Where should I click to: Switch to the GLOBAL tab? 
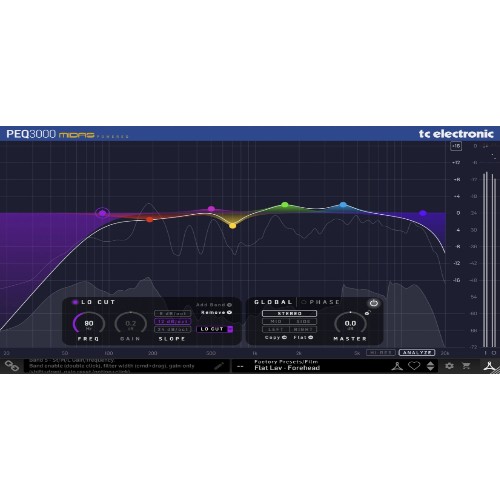click(273, 302)
